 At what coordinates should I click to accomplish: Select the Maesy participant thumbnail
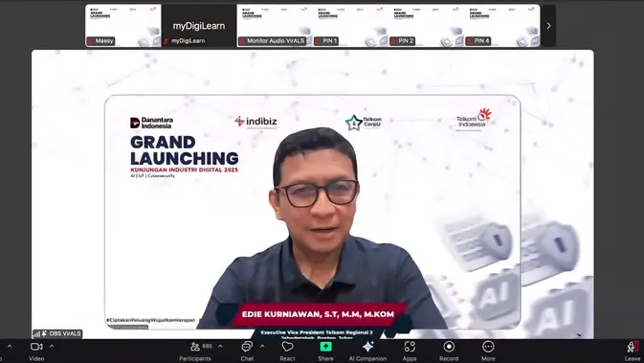[x=122, y=26]
